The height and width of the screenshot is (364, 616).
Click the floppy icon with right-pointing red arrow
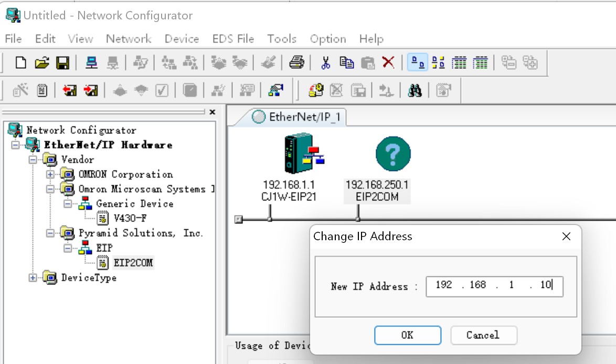click(91, 91)
